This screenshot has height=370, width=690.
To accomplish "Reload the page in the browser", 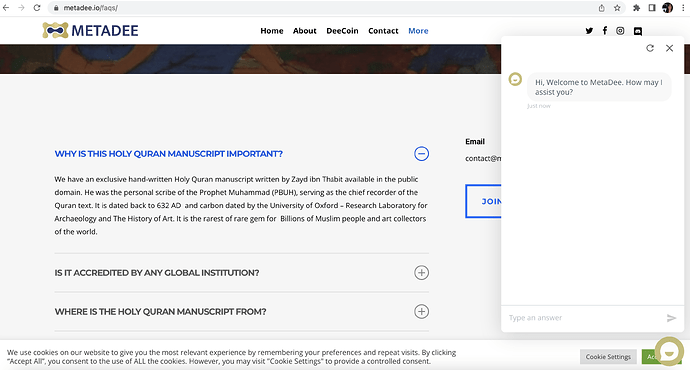I will [x=37, y=8].
